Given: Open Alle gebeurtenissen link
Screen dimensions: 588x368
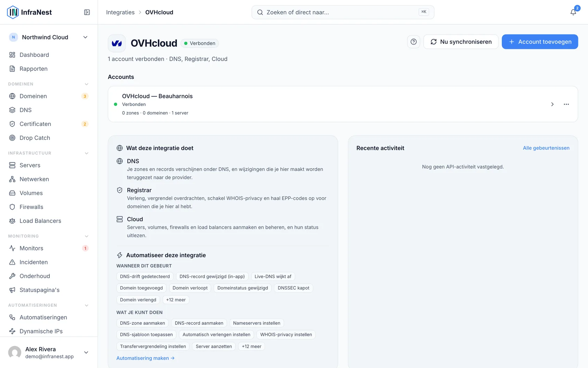Looking at the screenshot, I should [x=546, y=148].
